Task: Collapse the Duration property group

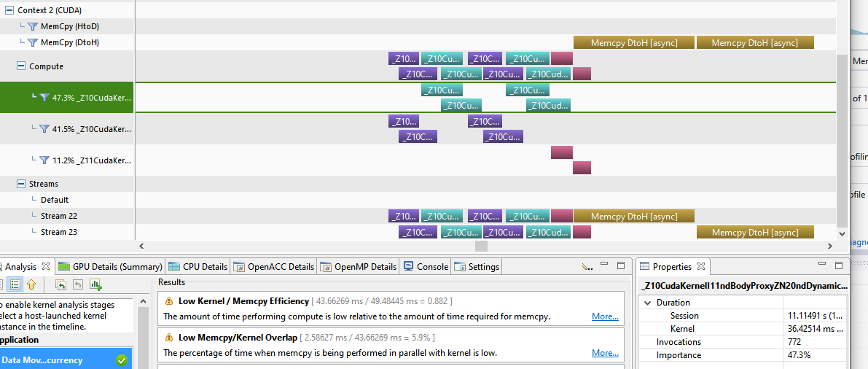Action: 647,303
